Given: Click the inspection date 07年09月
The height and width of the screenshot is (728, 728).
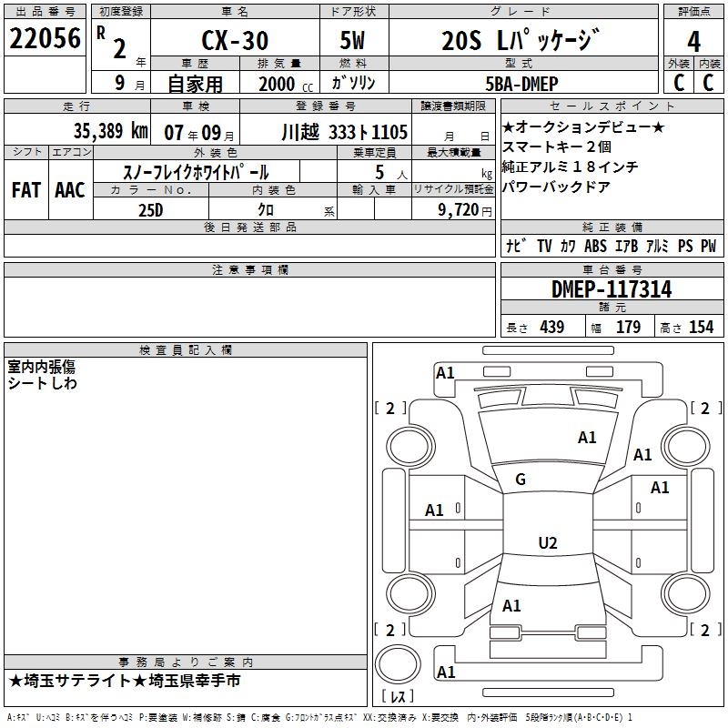Looking at the screenshot, I should [x=199, y=133].
